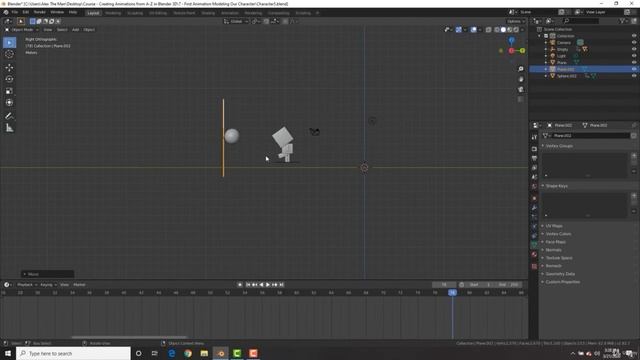Screen dimensions: 640x360
Task: Expand the Face Maps panel
Action: [556, 242]
